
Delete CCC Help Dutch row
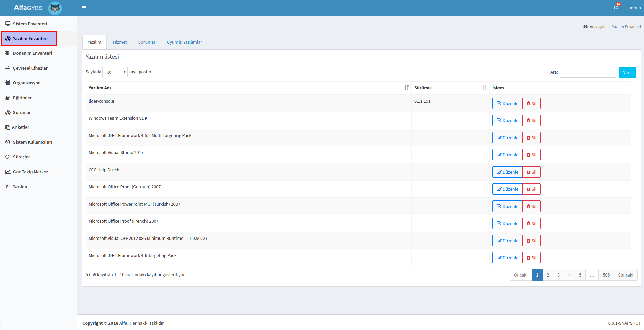532,172
